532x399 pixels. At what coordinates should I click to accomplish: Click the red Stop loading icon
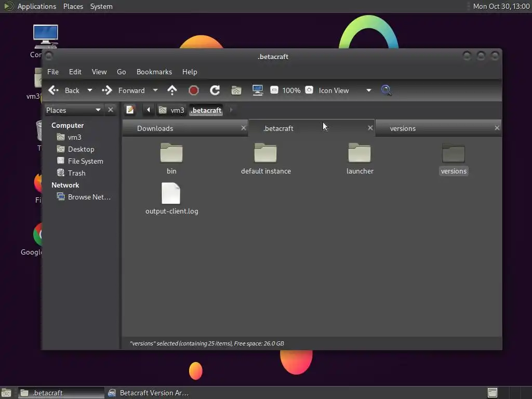click(x=193, y=90)
